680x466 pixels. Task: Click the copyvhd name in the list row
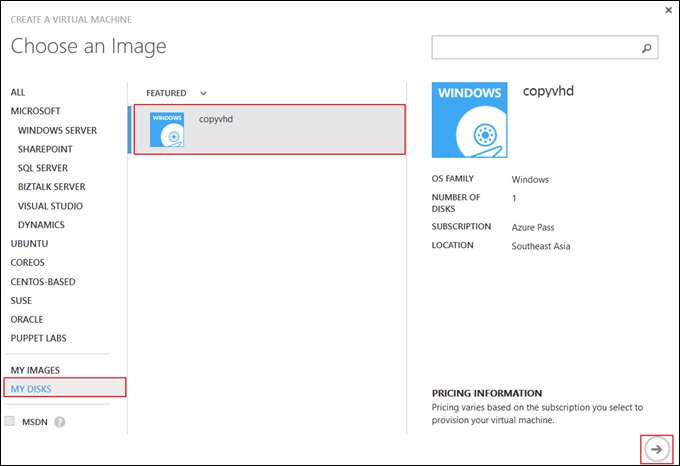click(x=216, y=119)
